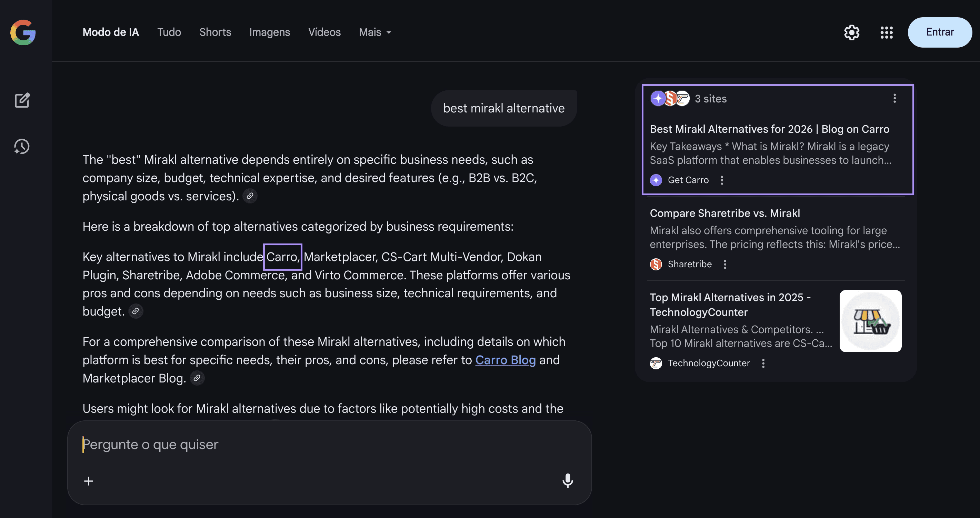Click the Sharetribe favicon in source card

coord(656,264)
